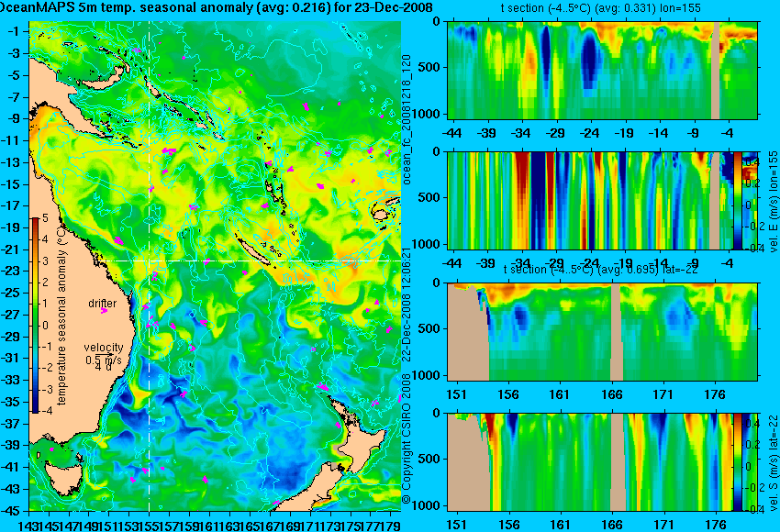780x532 pixels.
Task: Click the vel. E (m/s) color bar
Action: tap(738, 200)
